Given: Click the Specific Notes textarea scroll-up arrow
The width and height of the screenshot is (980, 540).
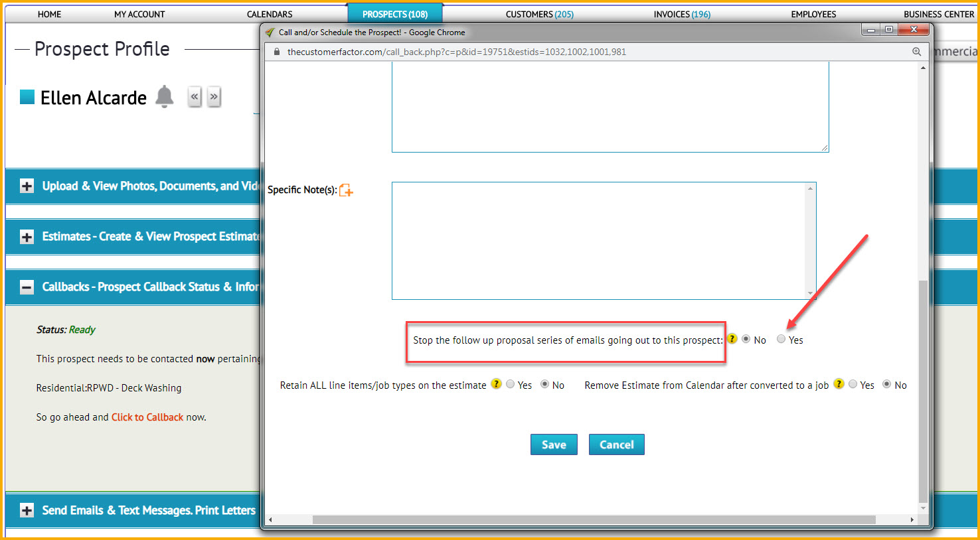Looking at the screenshot, I should (810, 188).
